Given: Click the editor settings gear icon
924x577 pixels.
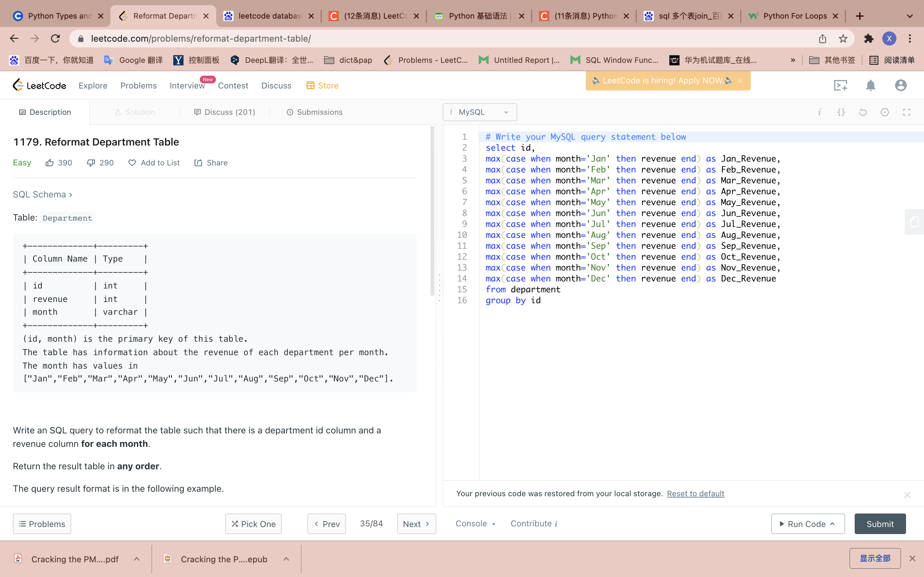Looking at the screenshot, I should coord(885,112).
